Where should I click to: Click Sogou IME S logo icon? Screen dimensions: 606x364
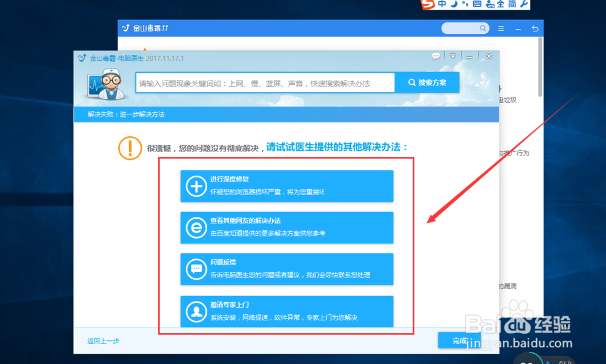(428, 4)
